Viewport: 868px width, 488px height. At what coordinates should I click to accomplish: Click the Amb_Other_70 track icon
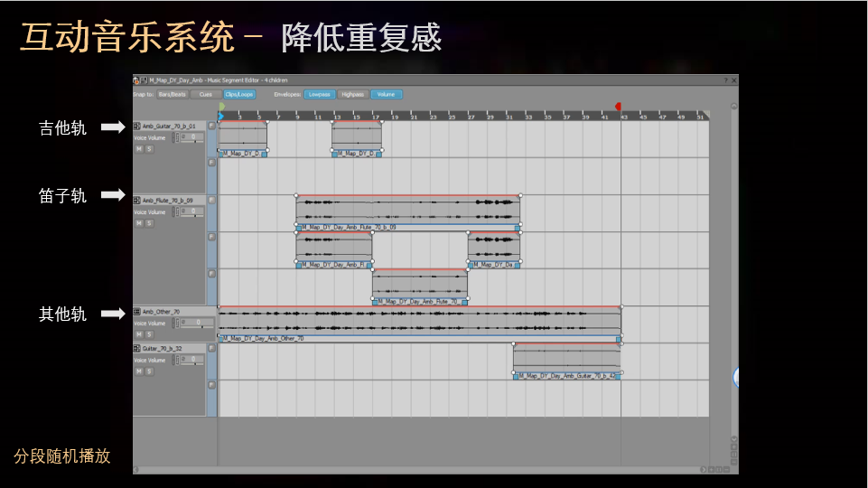[136, 311]
